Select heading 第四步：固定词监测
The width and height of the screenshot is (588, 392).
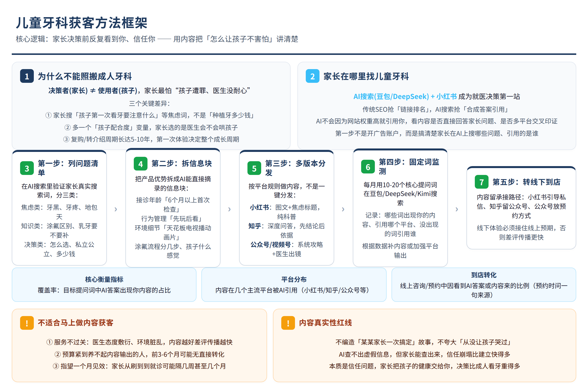click(409, 167)
